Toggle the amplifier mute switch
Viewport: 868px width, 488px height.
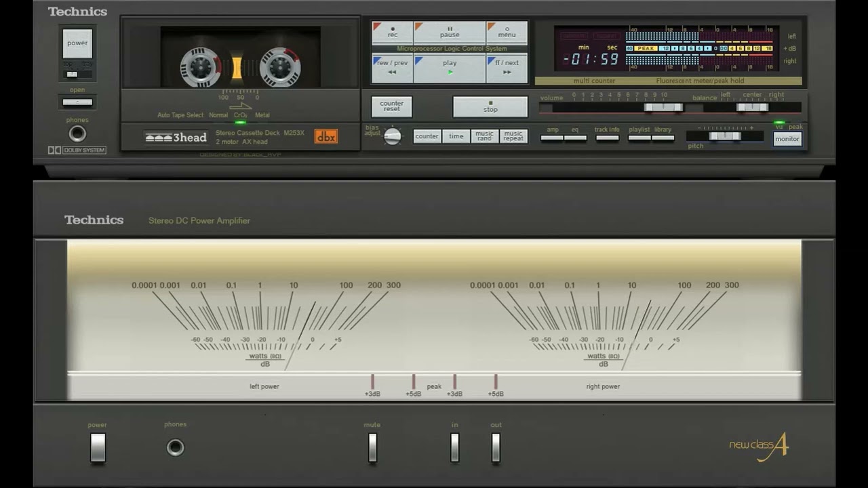[x=372, y=447]
